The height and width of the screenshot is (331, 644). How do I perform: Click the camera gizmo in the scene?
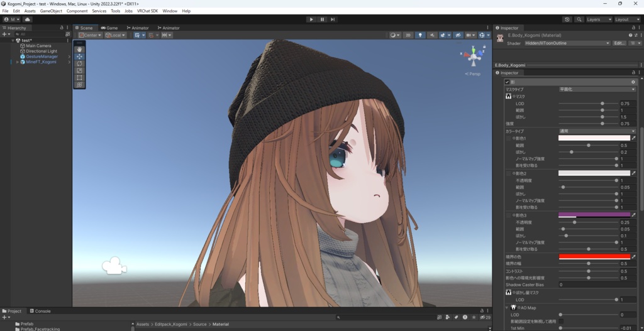point(114,266)
